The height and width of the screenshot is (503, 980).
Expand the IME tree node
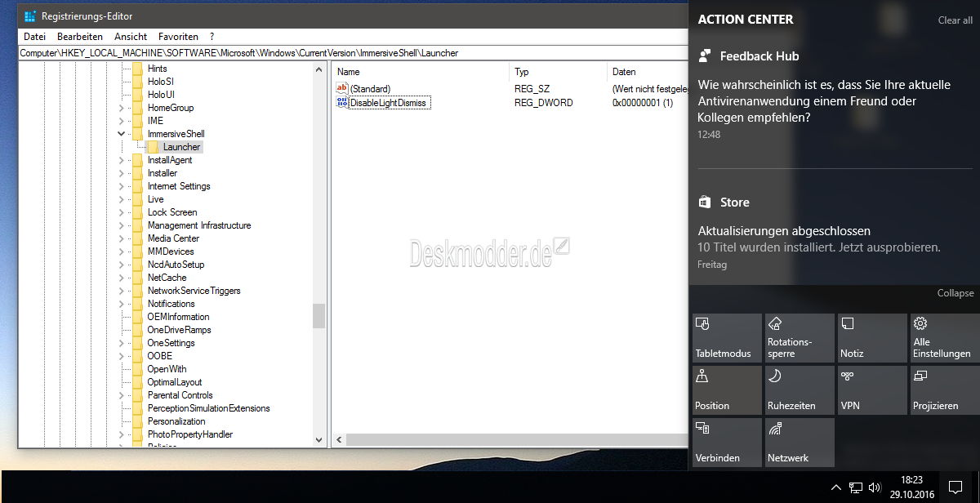point(121,121)
